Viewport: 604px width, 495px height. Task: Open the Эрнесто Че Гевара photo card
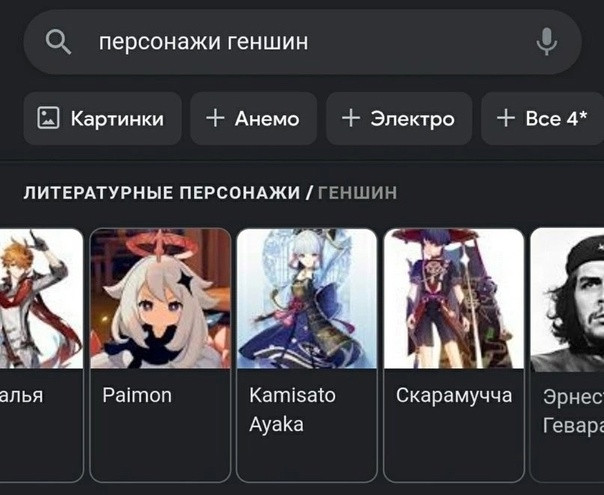pyautogui.click(x=567, y=354)
